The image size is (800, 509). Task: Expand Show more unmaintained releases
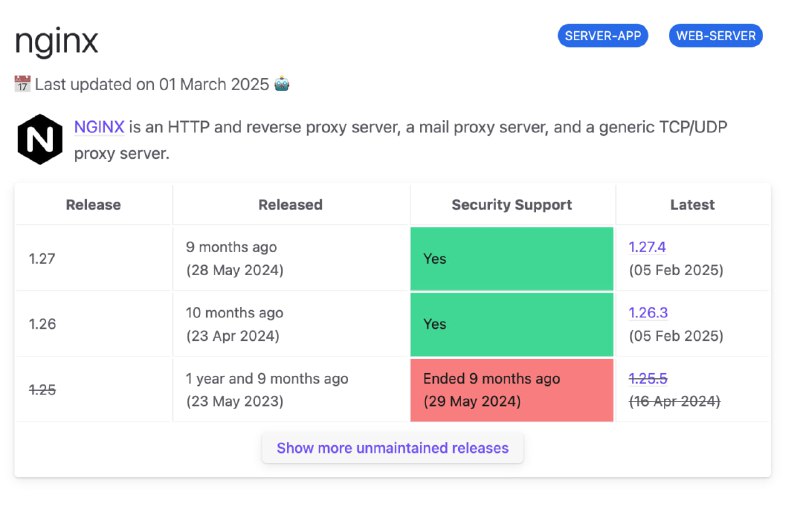392,448
